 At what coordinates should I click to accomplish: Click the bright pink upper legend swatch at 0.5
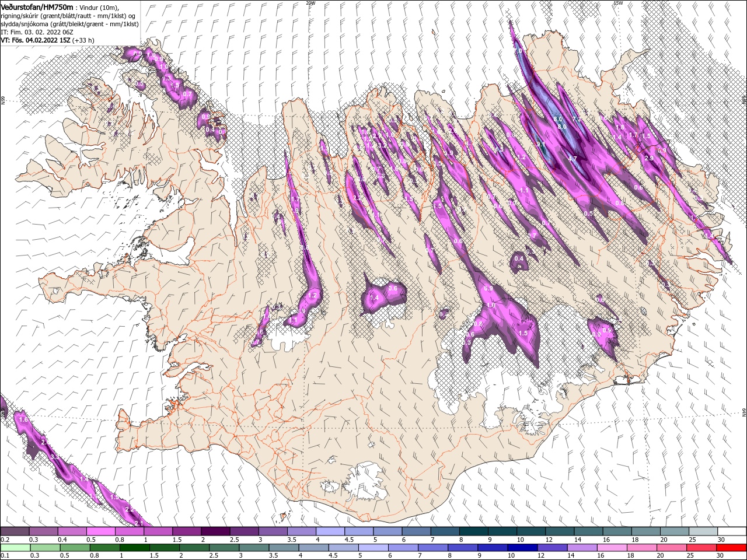(x=100, y=531)
